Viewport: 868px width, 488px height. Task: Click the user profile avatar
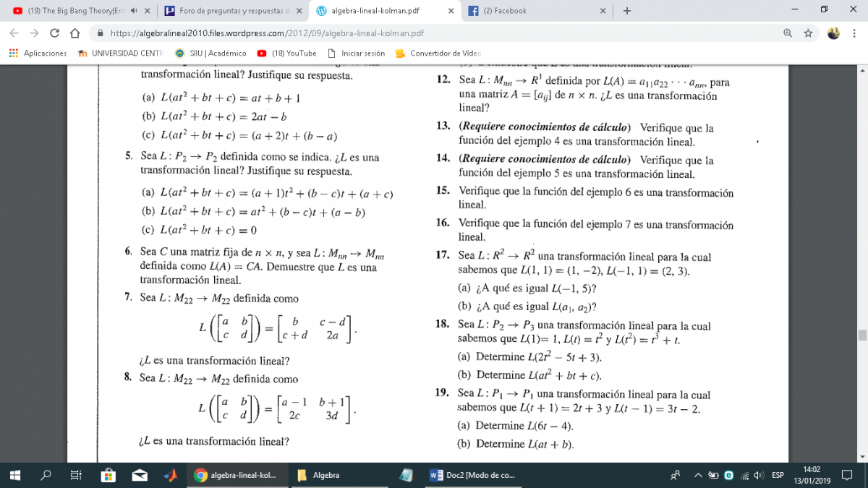(833, 33)
